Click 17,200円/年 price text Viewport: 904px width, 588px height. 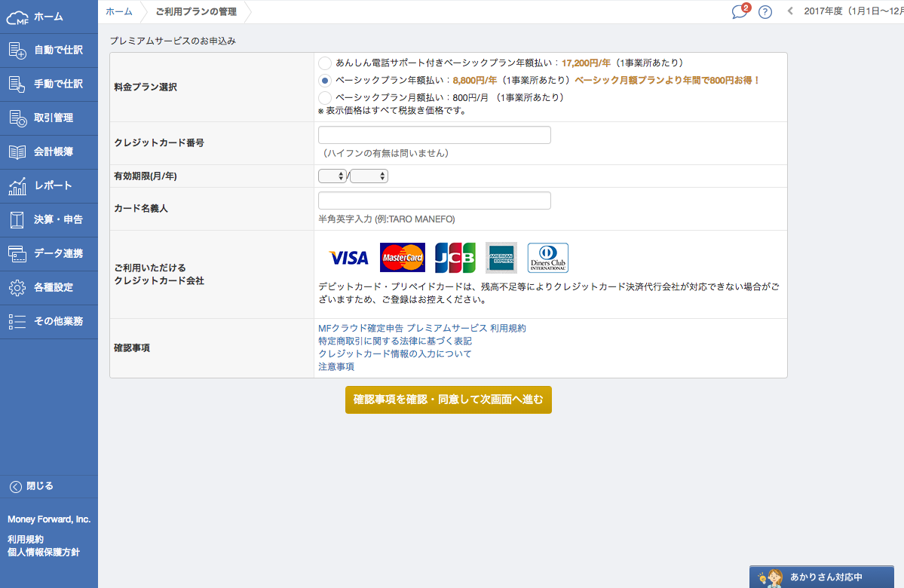(586, 63)
